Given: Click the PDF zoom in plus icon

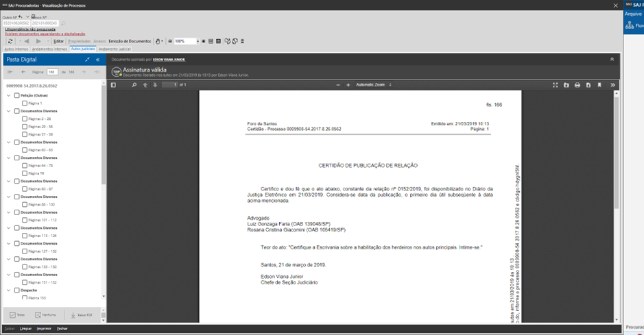Looking at the screenshot, I should point(348,85).
